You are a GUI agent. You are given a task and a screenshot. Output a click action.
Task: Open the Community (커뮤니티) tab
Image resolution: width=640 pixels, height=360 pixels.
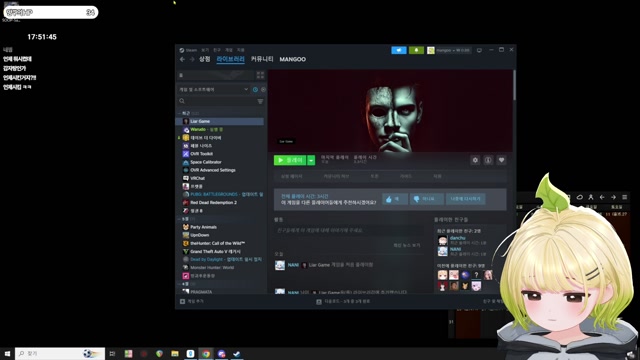point(262,59)
